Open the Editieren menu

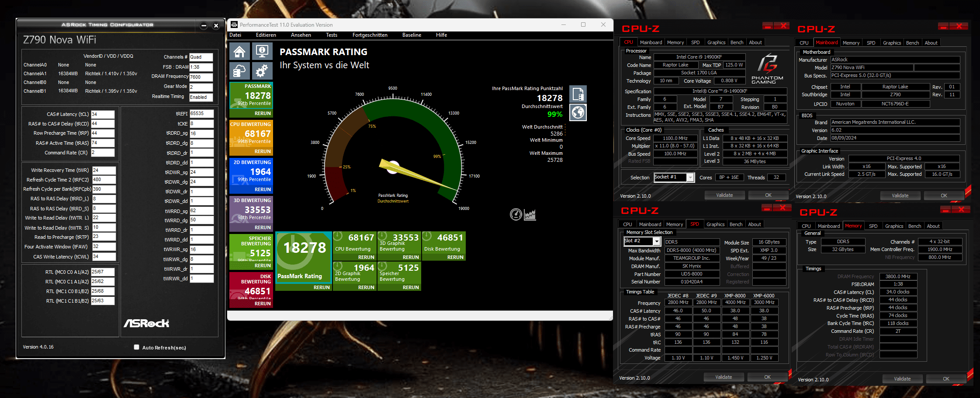266,35
